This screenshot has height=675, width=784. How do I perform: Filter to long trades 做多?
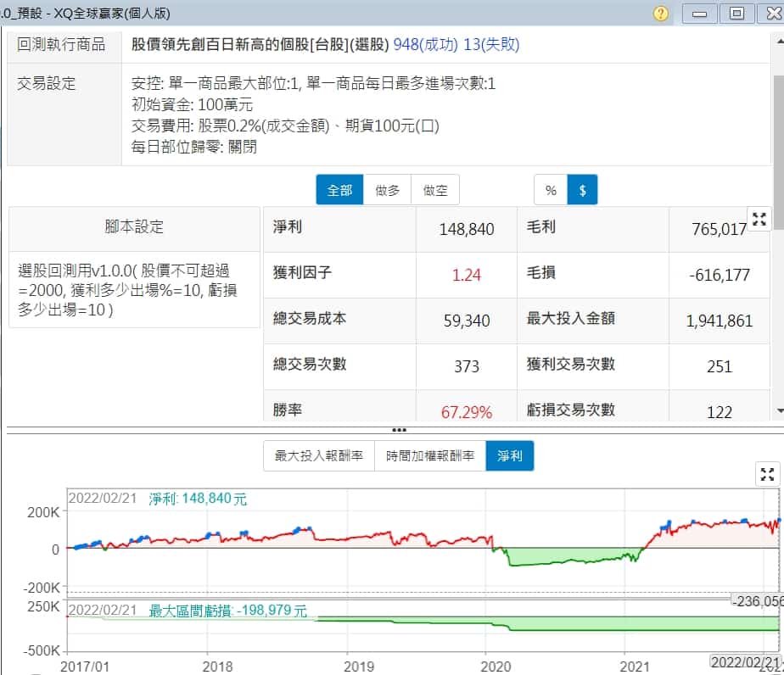(x=388, y=191)
